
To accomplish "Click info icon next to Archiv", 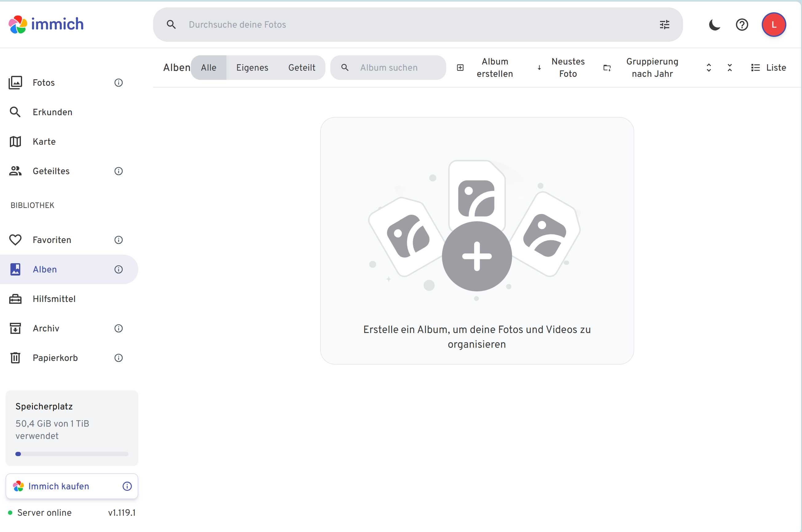I will pyautogui.click(x=118, y=328).
